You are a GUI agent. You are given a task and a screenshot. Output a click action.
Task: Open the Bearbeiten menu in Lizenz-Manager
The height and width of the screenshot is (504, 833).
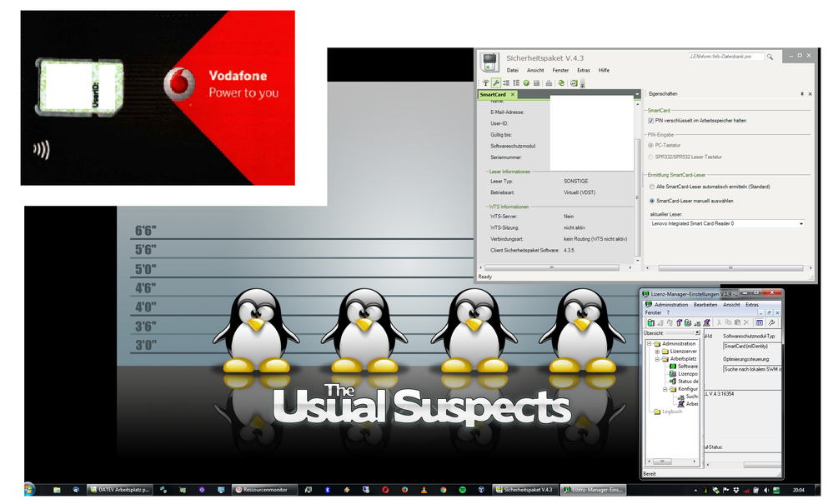pyautogui.click(x=705, y=305)
